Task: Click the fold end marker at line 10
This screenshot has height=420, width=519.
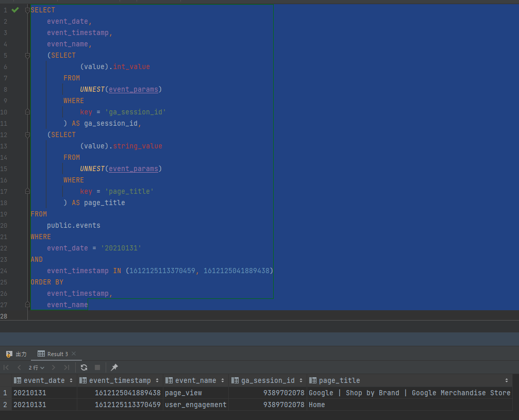Action: click(x=27, y=112)
